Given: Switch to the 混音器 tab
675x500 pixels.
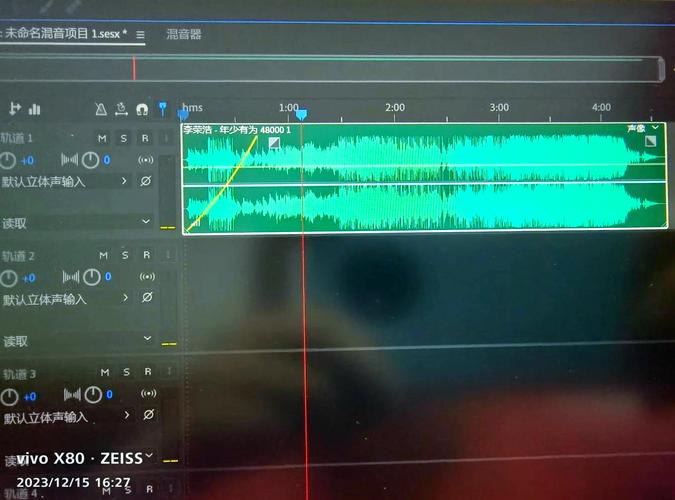Looking at the screenshot, I should point(184,34).
